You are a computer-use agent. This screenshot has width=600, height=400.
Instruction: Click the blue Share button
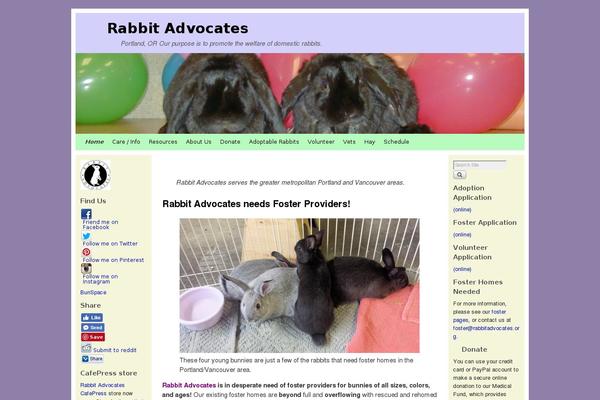pos(92,359)
